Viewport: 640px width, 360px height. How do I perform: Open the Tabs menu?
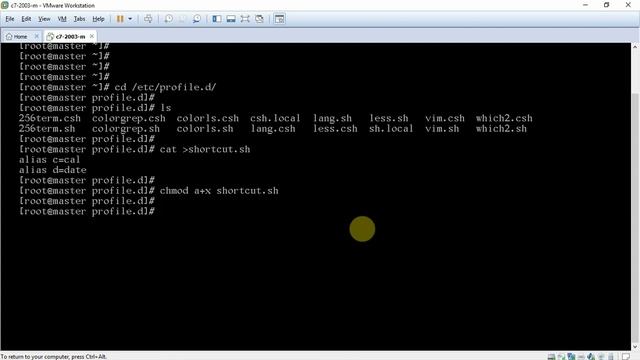click(x=79, y=19)
